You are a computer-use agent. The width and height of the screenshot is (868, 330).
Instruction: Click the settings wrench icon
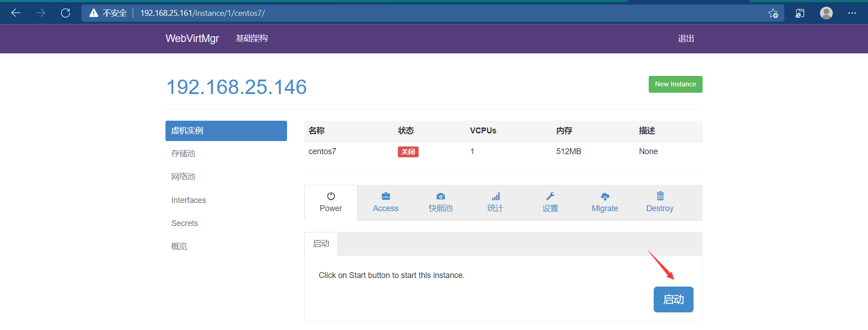(x=550, y=196)
